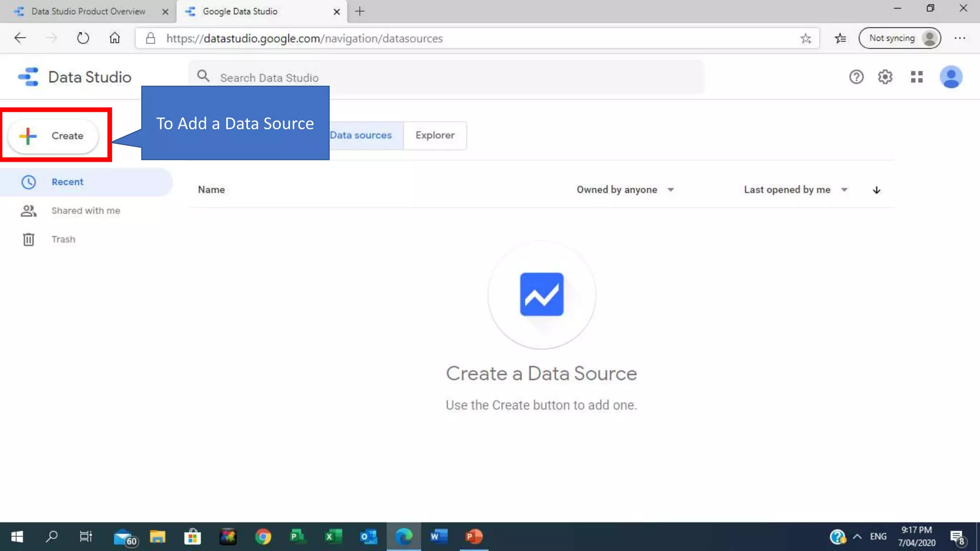Close the Google Data Studio tab
Image resolution: width=980 pixels, height=551 pixels.
pyautogui.click(x=336, y=11)
